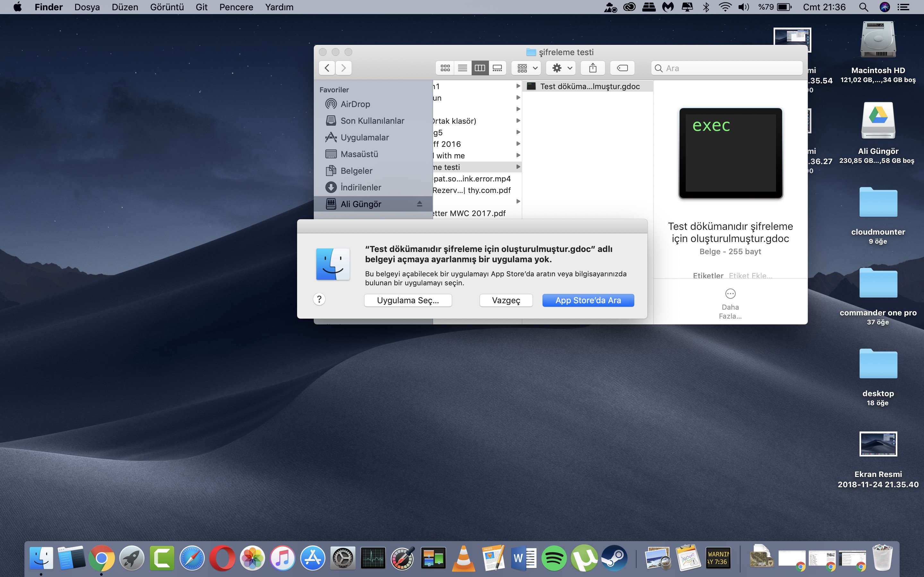Click Daha Fazla in preview pane
Viewport: 924px width, 577px height.
(730, 294)
